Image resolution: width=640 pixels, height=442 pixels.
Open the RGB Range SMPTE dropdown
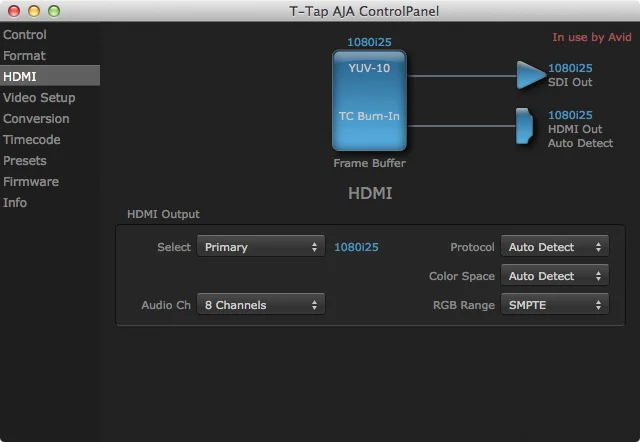click(x=555, y=304)
